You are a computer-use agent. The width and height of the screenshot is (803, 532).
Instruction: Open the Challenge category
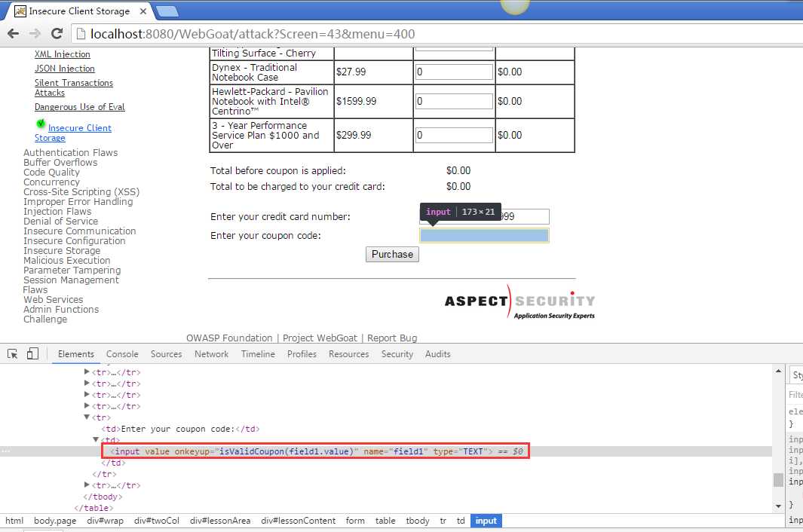click(45, 319)
